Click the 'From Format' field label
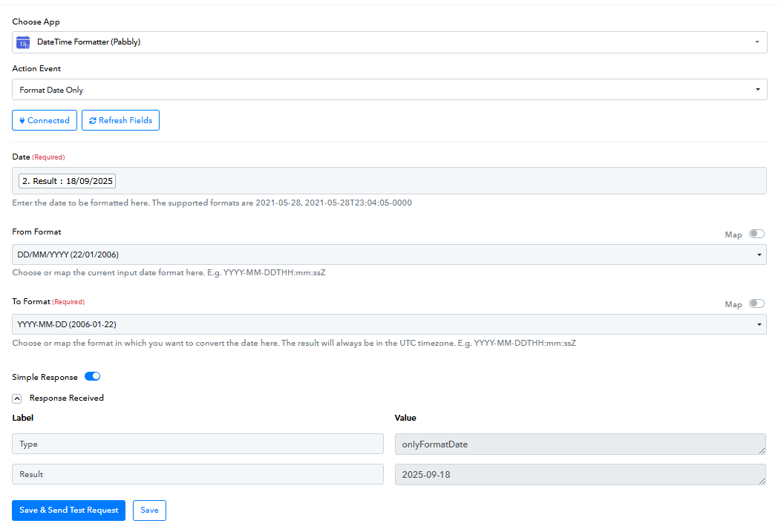 point(36,232)
